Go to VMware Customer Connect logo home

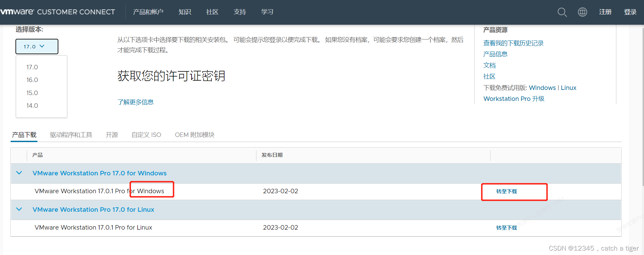click(58, 12)
